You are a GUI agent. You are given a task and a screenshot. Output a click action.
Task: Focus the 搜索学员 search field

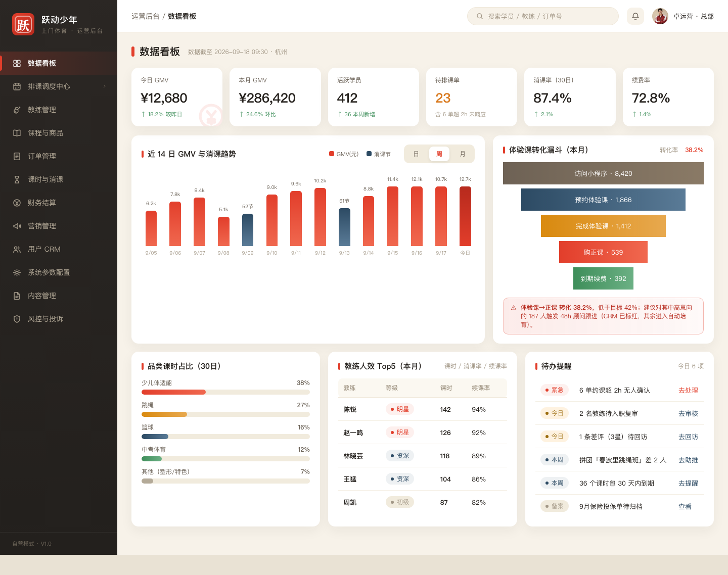[543, 16]
